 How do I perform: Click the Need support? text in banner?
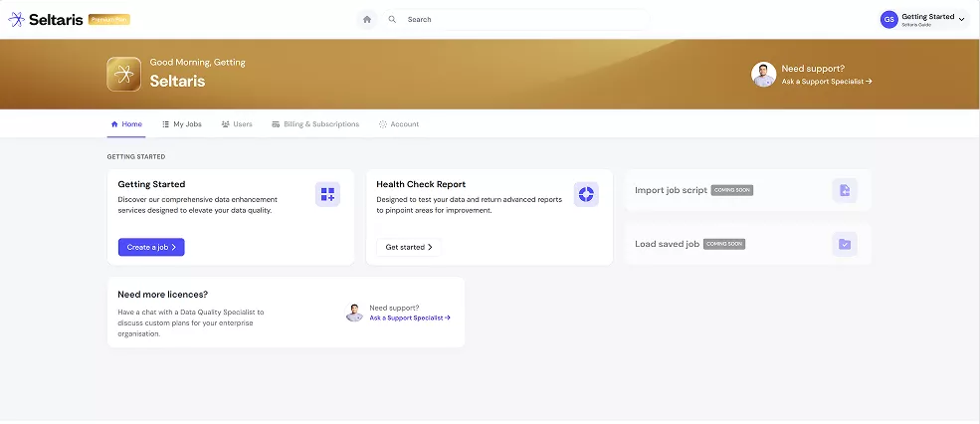(x=813, y=69)
